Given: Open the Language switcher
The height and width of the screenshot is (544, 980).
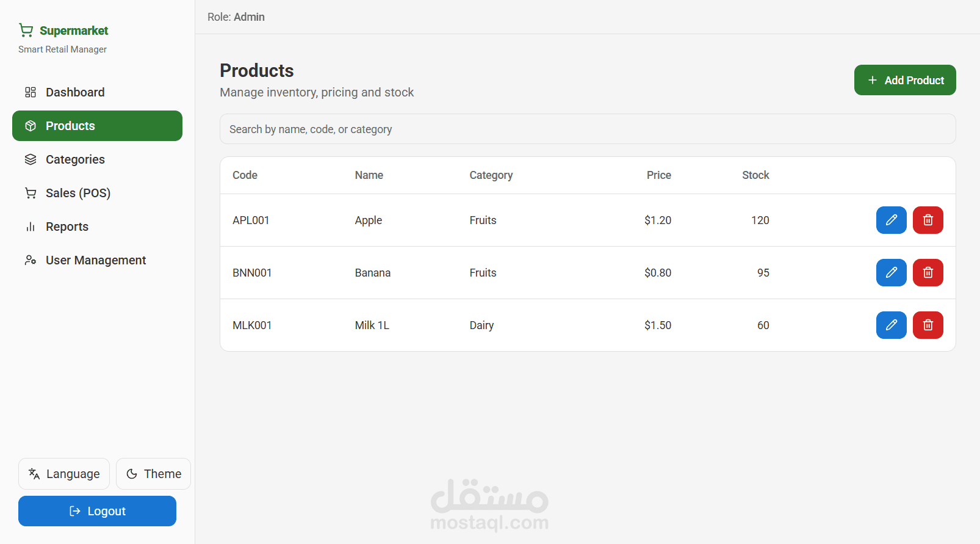Looking at the screenshot, I should click(64, 474).
